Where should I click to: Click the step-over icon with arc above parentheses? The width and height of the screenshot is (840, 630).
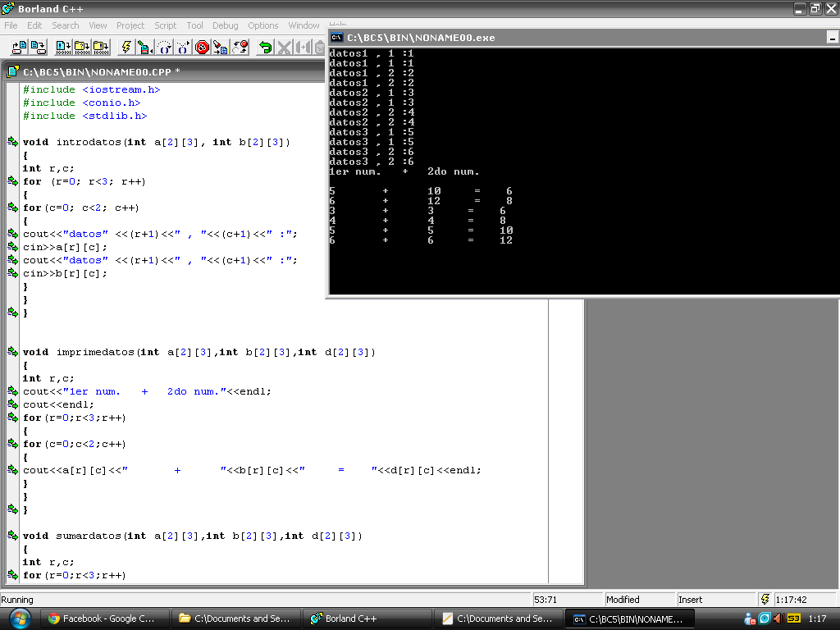(164, 47)
